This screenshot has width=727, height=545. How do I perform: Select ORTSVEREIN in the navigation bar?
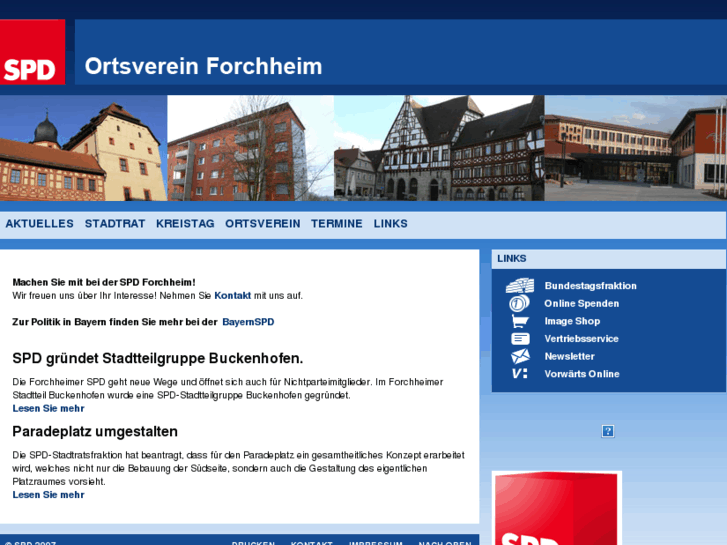262,224
